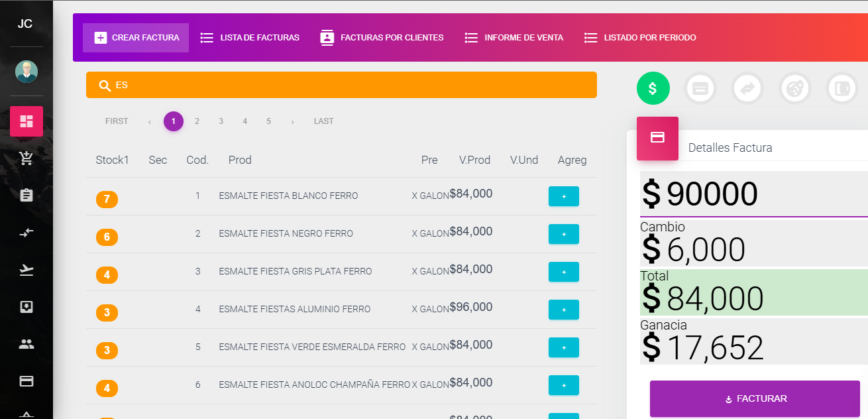
Task: Open Informe de Venta tab
Action: 514,38
